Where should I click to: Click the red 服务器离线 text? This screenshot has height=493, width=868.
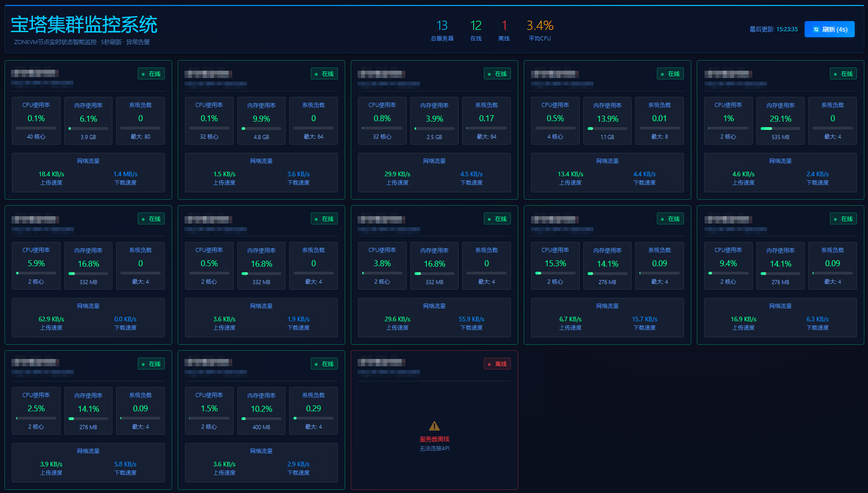pyautogui.click(x=434, y=439)
